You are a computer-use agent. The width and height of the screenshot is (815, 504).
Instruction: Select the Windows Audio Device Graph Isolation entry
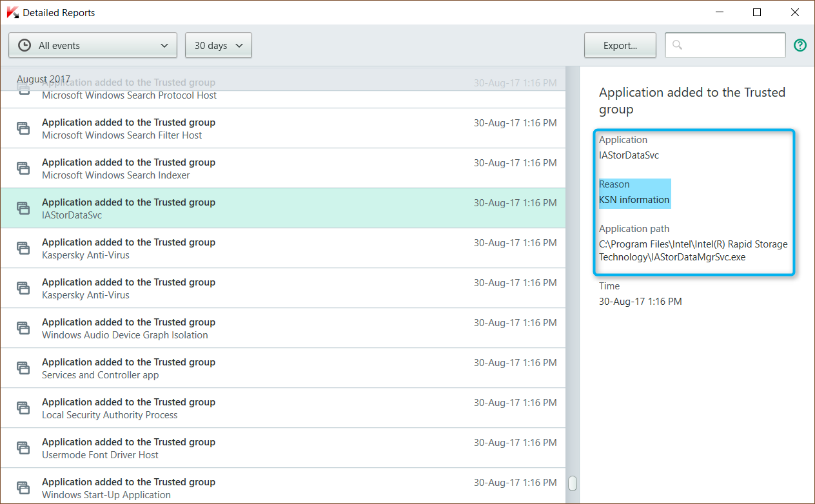(x=282, y=328)
